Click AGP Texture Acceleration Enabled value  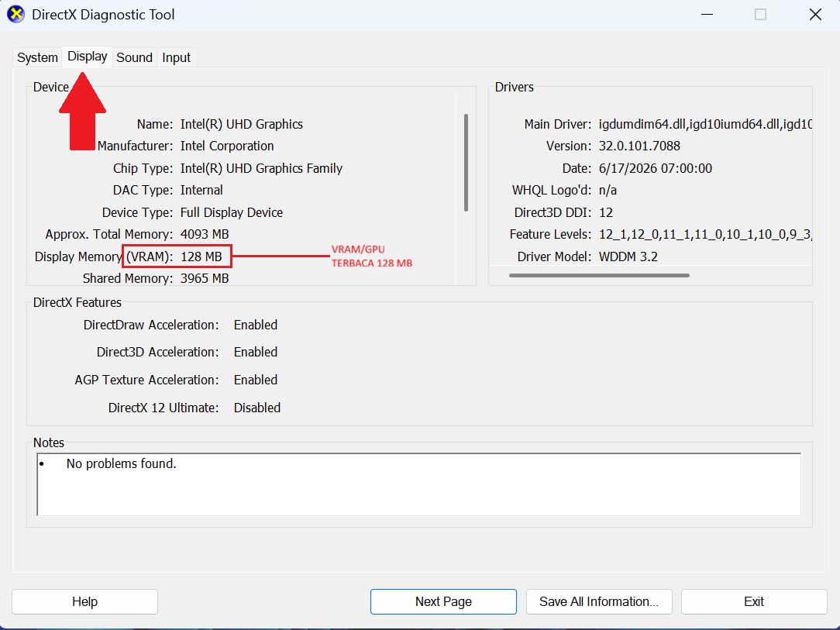(x=256, y=380)
